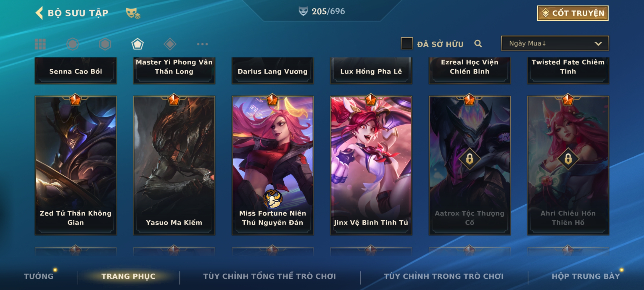Open the Tùy Chỉnh Trong Trò Chơi tab
This screenshot has width=644, height=290.
tap(444, 276)
